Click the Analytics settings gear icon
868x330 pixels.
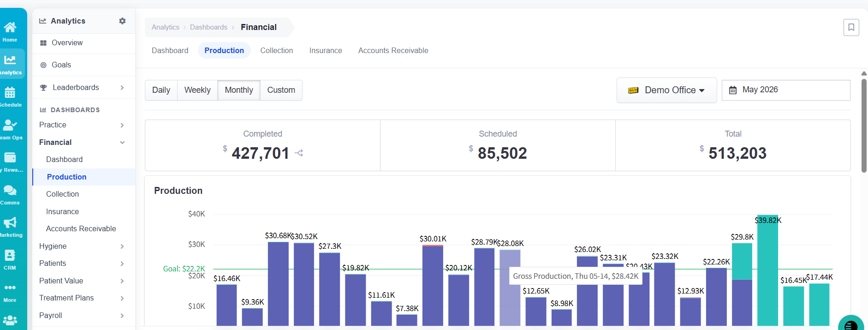(x=122, y=21)
